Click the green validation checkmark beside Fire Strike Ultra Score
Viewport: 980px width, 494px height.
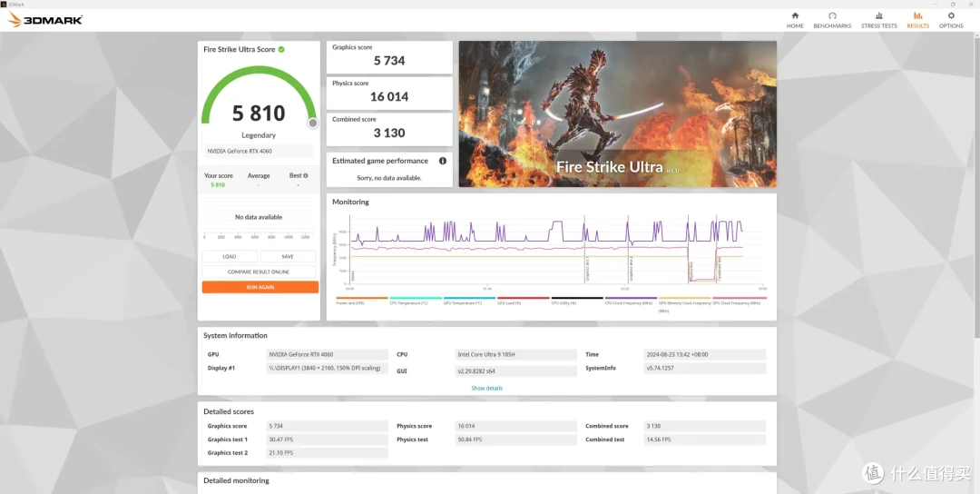[281, 49]
